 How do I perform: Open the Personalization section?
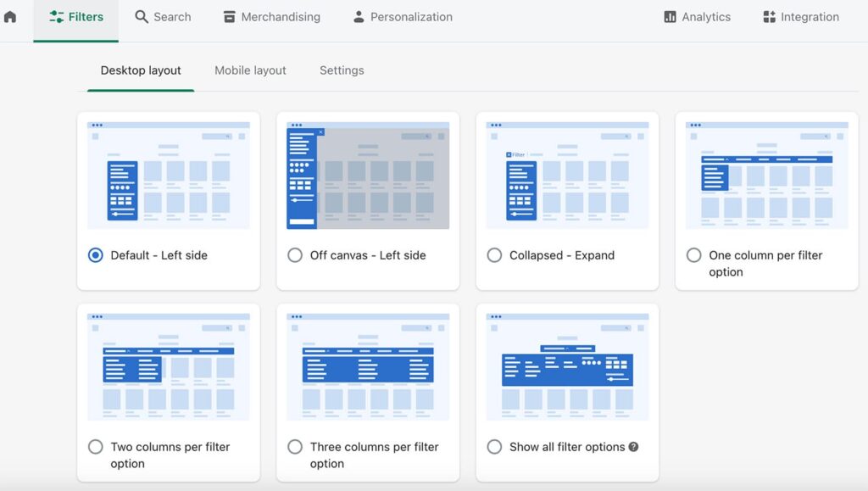[x=402, y=17]
